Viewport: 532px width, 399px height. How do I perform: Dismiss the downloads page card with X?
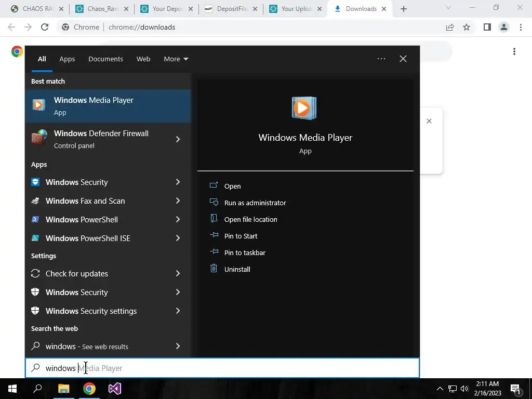tap(429, 121)
